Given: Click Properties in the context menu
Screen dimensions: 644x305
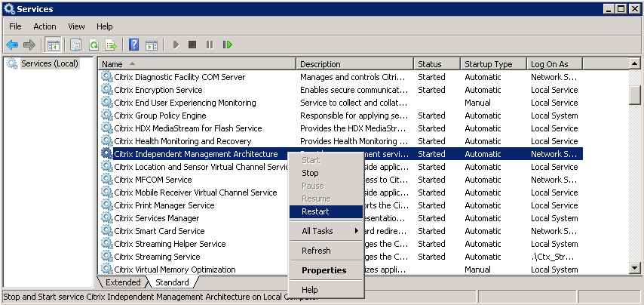Looking at the screenshot, I should coord(324,270).
